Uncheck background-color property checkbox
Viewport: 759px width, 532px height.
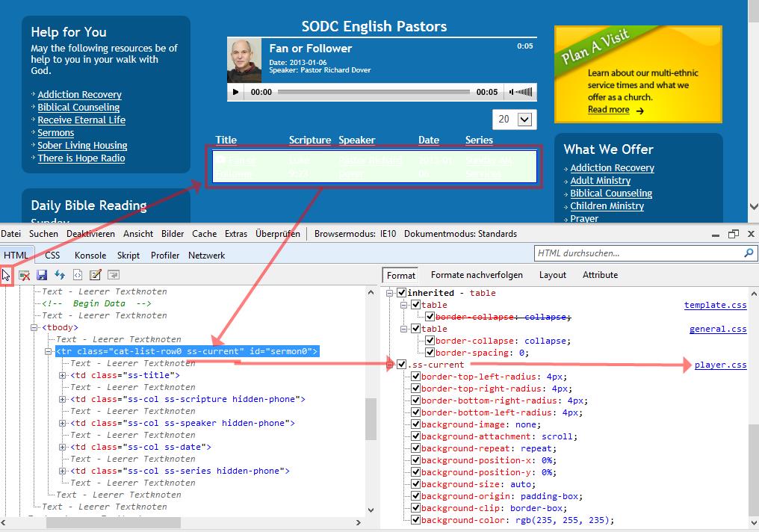(415, 520)
